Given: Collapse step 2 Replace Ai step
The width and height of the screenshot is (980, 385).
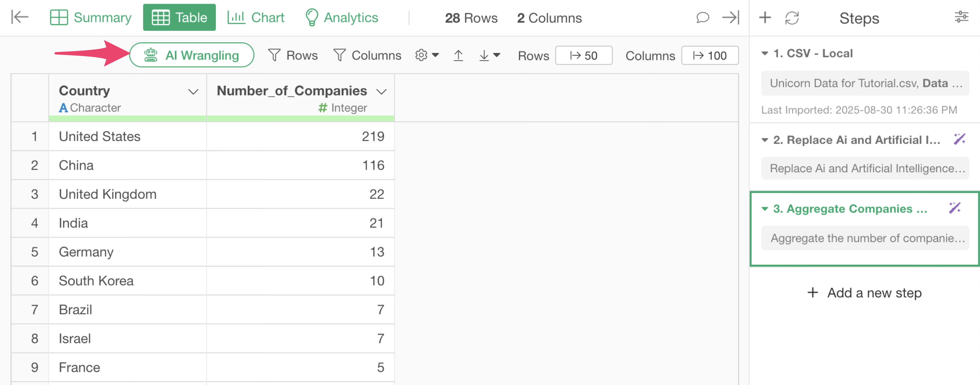Looking at the screenshot, I should (765, 140).
